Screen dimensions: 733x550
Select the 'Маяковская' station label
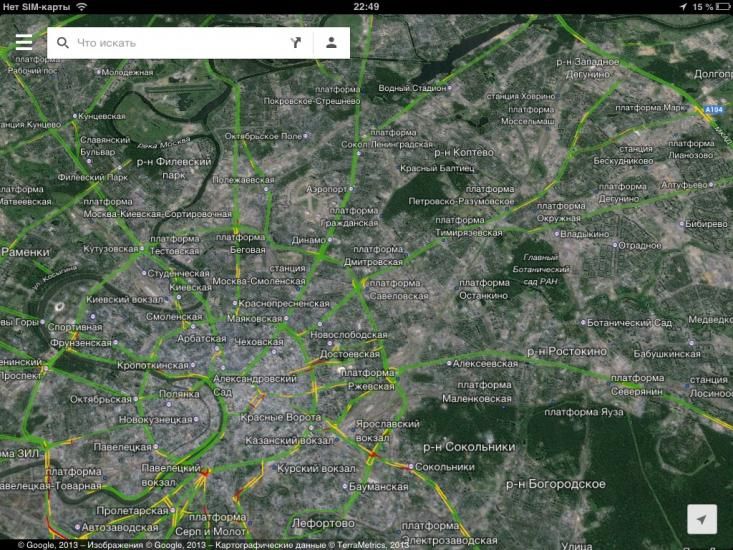click(254, 318)
